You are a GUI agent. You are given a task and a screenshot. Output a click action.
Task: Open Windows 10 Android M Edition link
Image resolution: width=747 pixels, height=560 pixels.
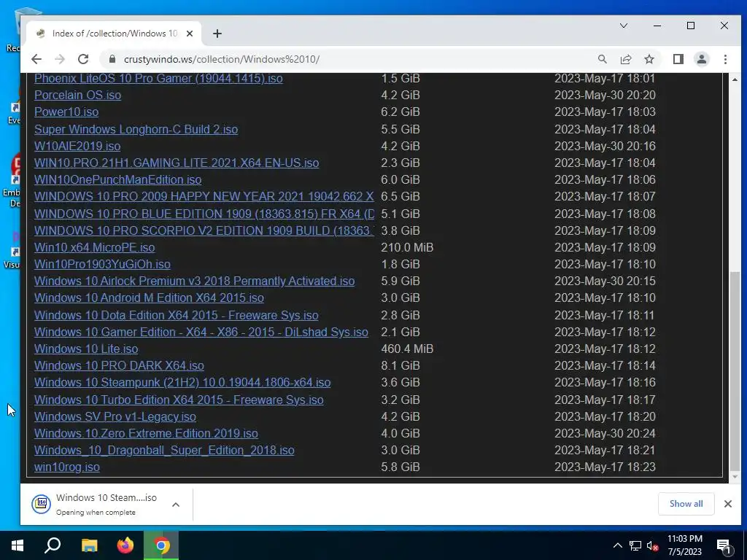pos(149,297)
